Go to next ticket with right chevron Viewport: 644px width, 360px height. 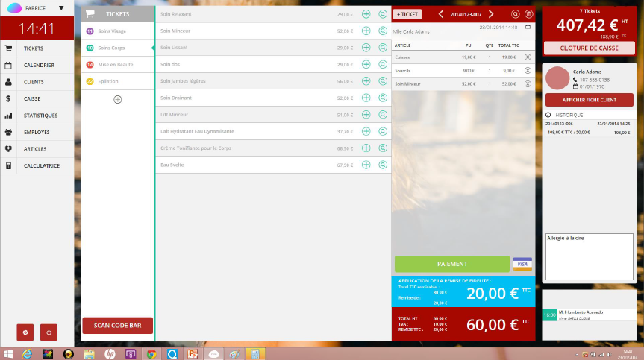(491, 14)
